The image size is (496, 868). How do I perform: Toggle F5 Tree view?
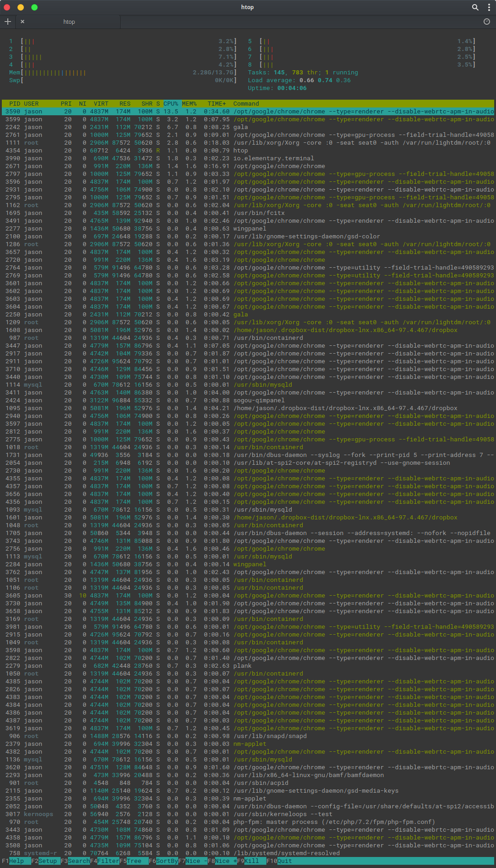click(134, 861)
